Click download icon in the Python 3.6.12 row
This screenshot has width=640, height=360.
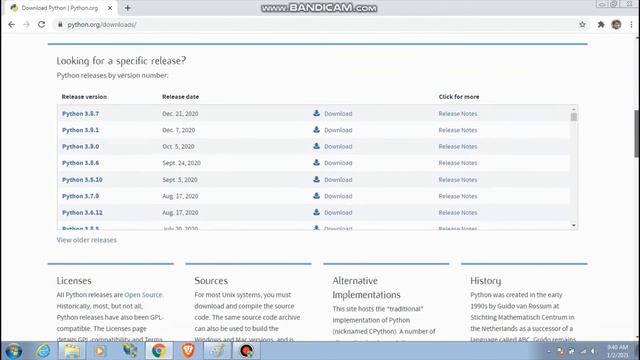point(316,212)
